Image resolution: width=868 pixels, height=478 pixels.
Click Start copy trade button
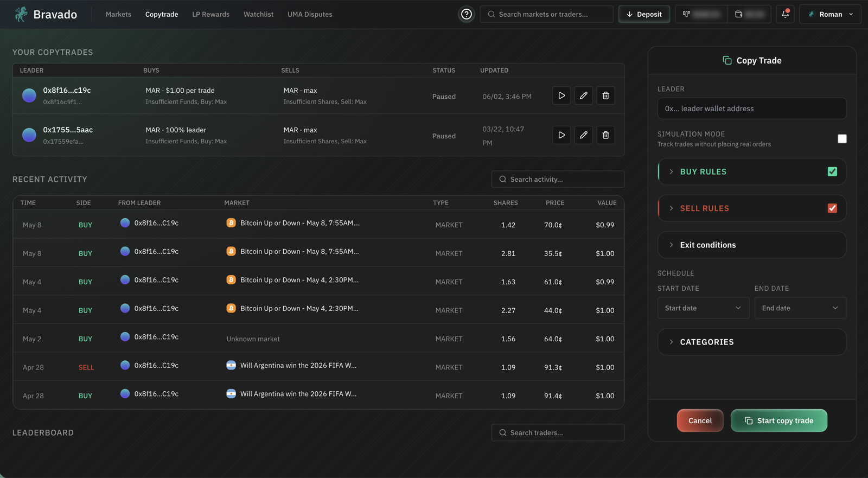tap(778, 420)
